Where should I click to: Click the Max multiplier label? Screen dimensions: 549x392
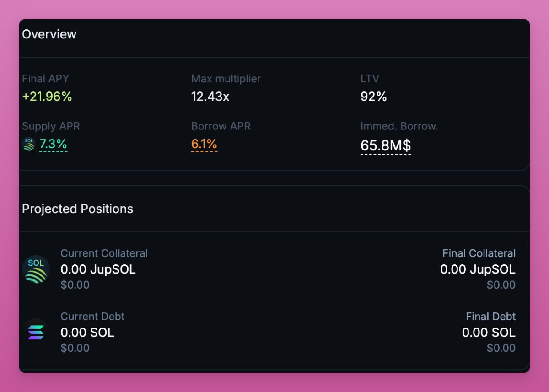point(226,79)
